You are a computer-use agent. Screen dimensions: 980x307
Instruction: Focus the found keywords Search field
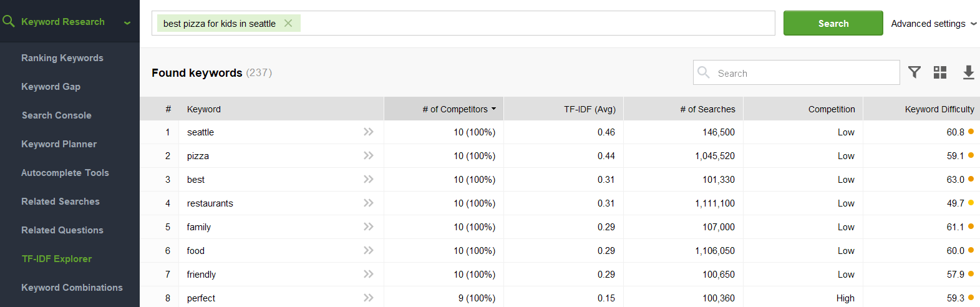point(805,73)
